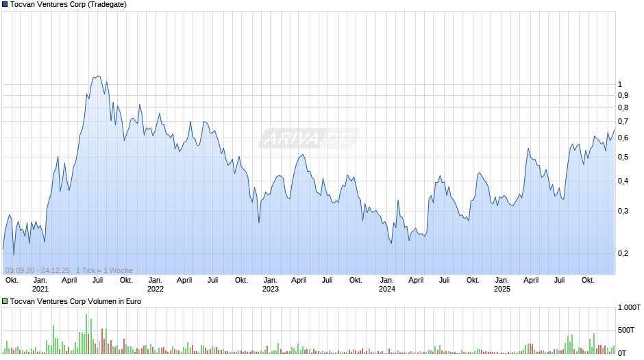The image size is (644, 360).
Task: Click the 'Jan. 2023' time axis label
Action: point(270,285)
